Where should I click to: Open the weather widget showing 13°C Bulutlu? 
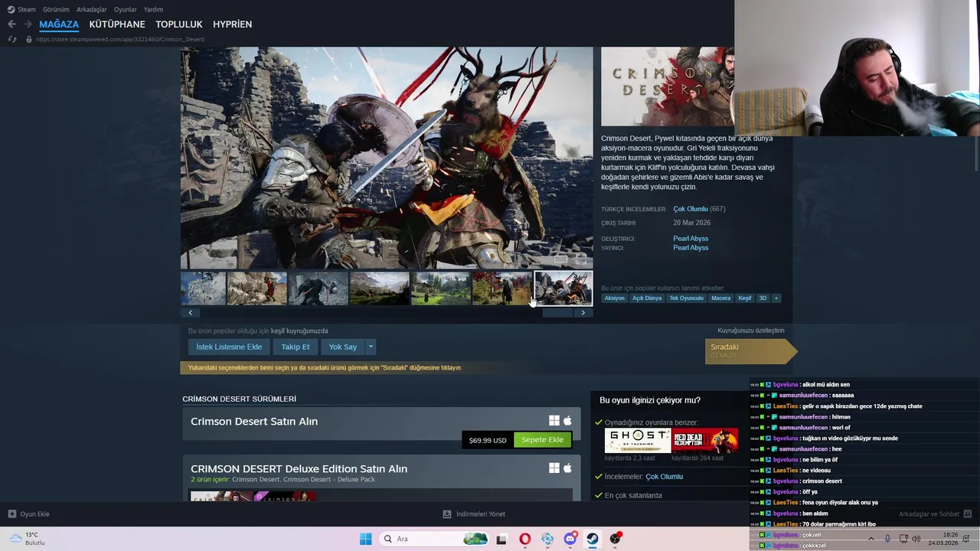tap(28, 539)
